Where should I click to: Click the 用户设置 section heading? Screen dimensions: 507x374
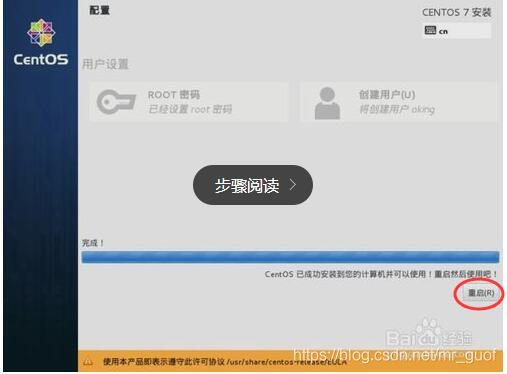105,64
